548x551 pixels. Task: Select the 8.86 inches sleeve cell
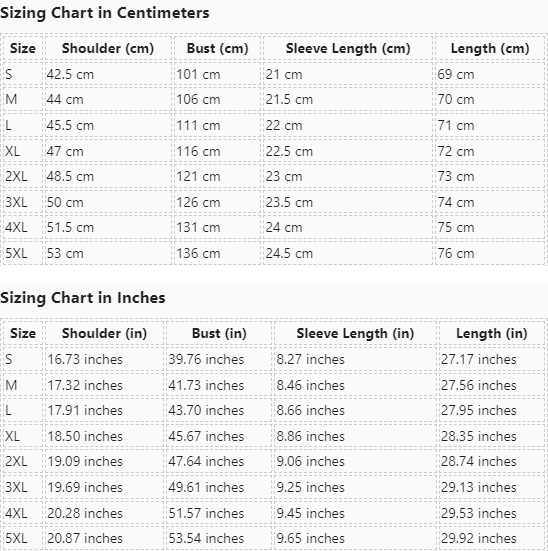tap(355, 436)
